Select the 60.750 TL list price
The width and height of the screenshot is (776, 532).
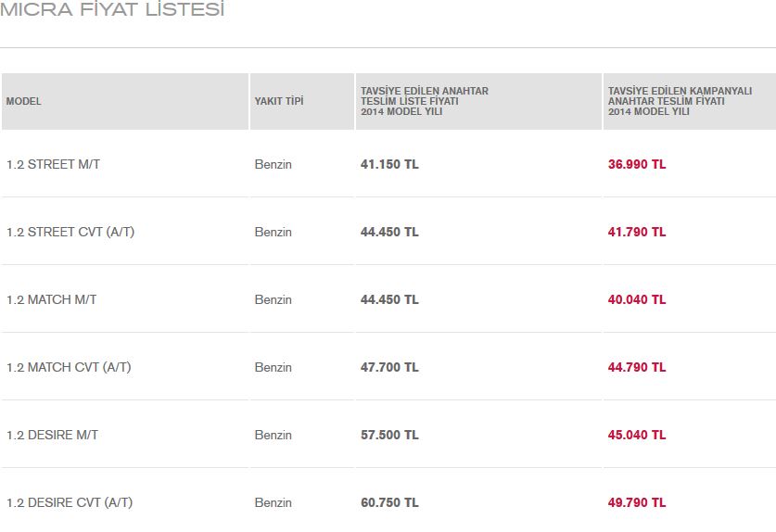[x=389, y=502]
